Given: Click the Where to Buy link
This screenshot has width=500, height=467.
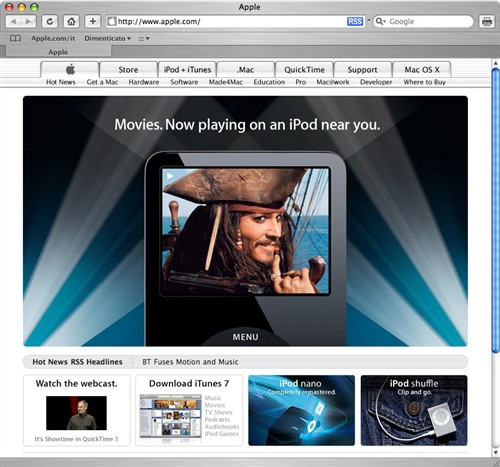Looking at the screenshot, I should point(424,82).
